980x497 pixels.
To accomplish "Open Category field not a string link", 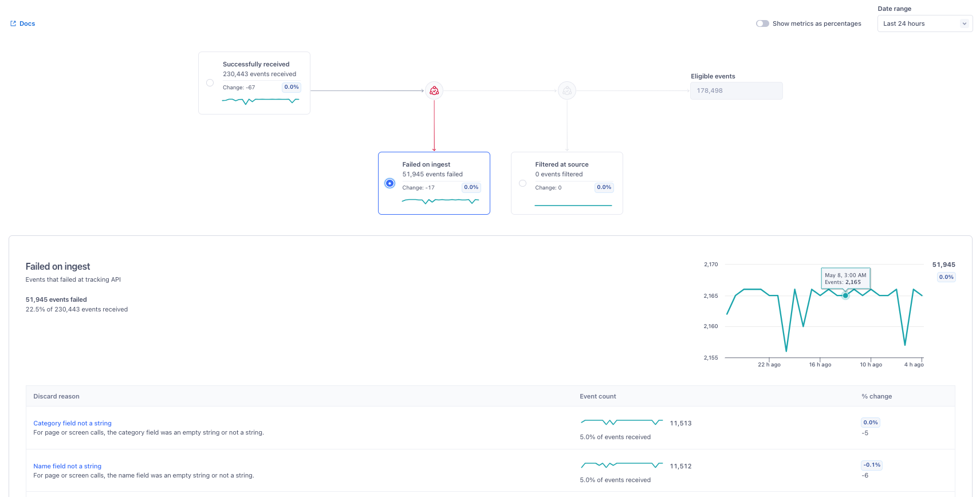I will (72, 423).
